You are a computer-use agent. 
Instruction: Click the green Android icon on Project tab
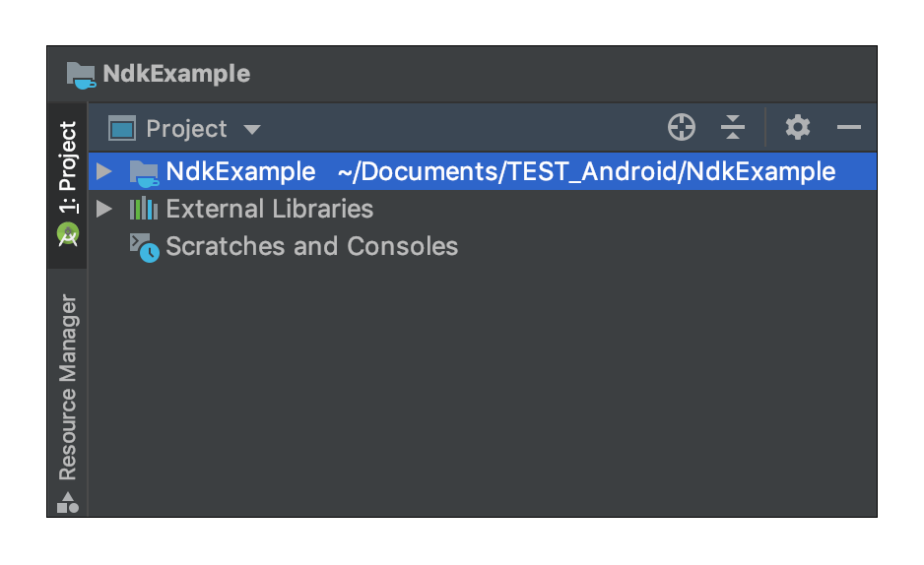pyautogui.click(x=68, y=234)
